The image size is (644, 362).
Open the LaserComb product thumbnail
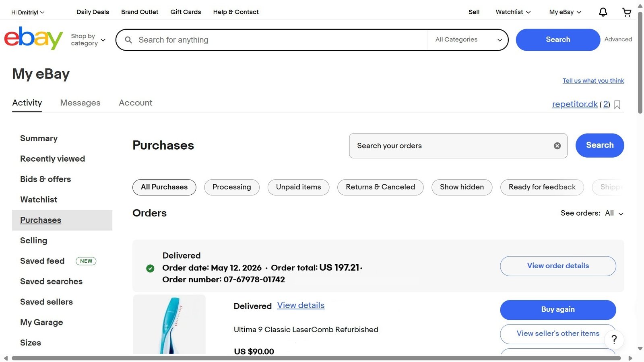point(169,324)
